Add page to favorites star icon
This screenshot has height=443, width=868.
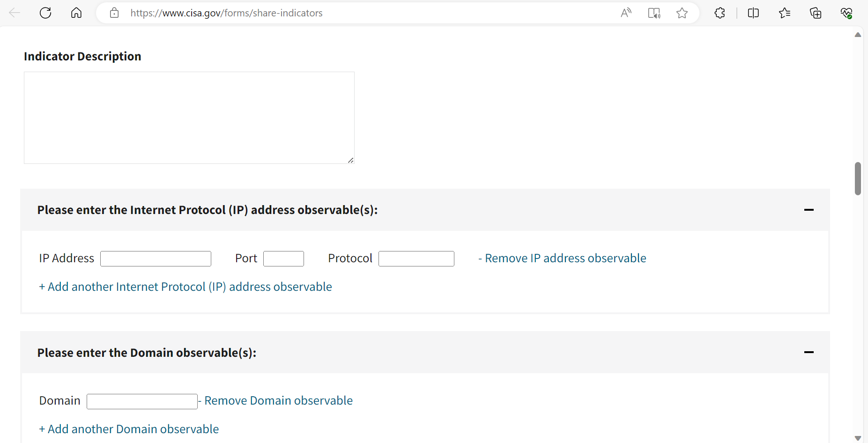pos(682,13)
